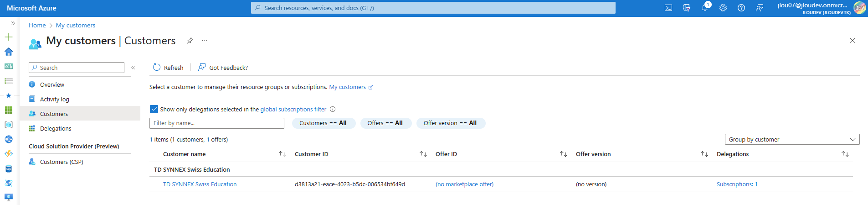The width and height of the screenshot is (868, 205).
Task: Click the top bar Feedback icon
Action: (x=760, y=8)
